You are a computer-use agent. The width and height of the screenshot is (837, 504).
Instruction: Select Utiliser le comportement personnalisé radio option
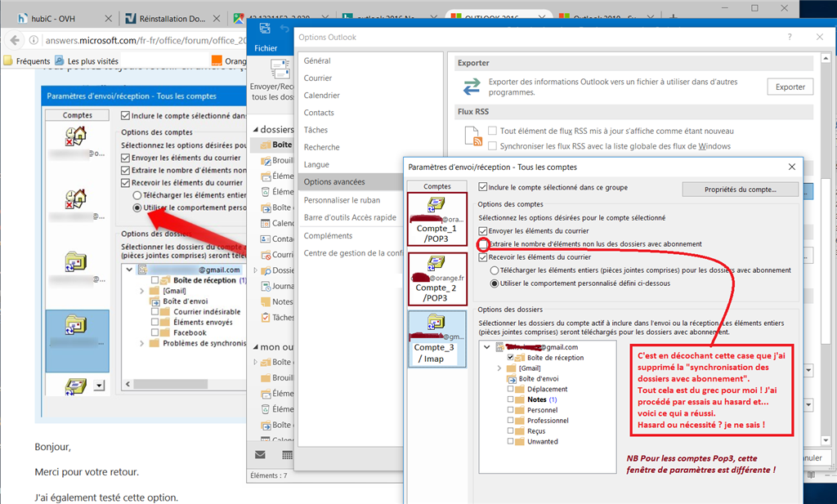(x=495, y=283)
